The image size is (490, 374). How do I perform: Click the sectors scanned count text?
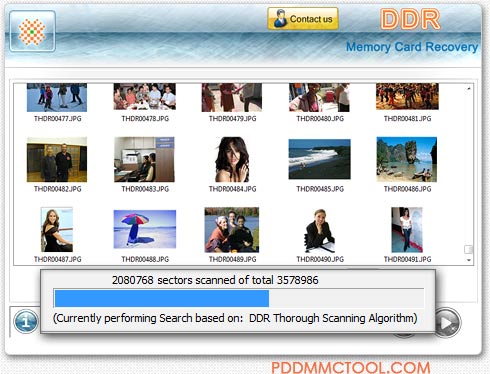(215, 280)
